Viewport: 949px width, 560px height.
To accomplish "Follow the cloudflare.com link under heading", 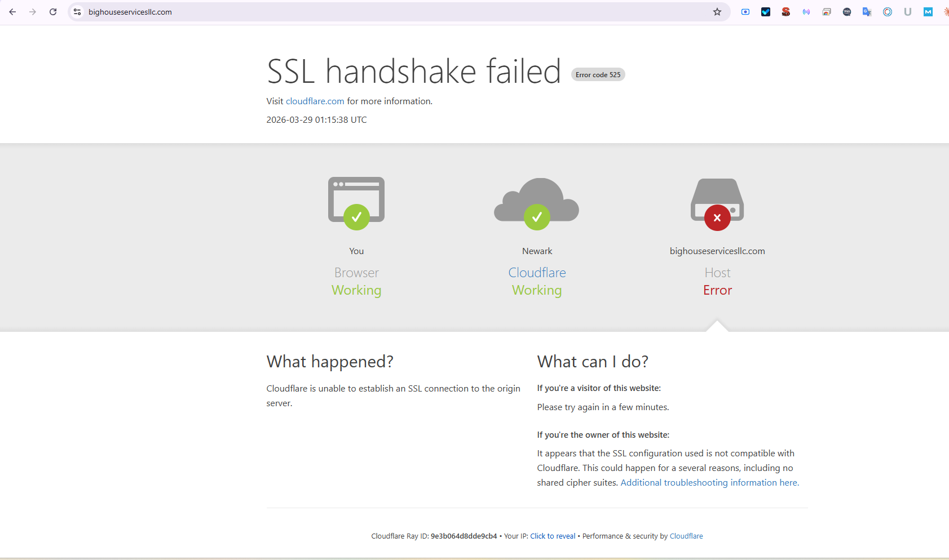I will 315,101.
